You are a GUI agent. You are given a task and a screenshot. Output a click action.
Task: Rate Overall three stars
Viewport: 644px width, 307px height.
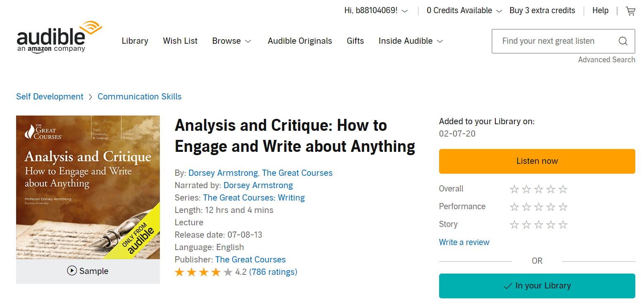click(539, 189)
